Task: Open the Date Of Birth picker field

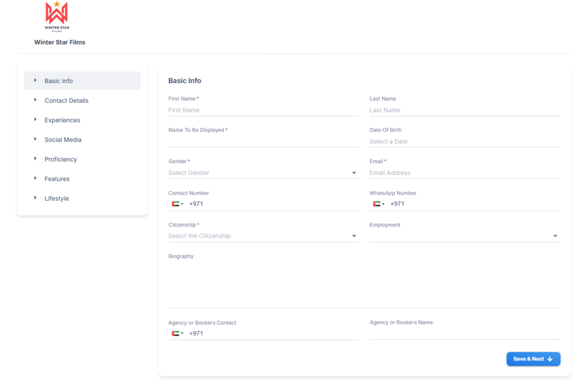Action: (464, 142)
